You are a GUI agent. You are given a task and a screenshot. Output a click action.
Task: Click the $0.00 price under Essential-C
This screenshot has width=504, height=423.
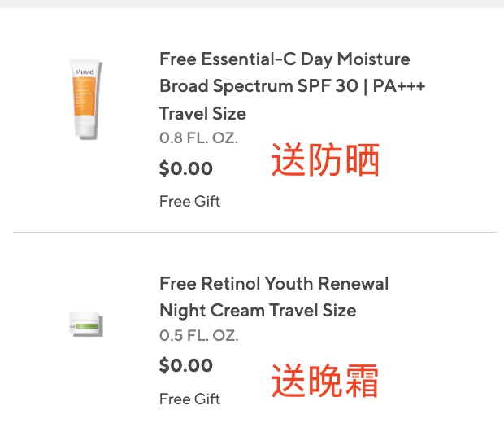[x=186, y=168]
